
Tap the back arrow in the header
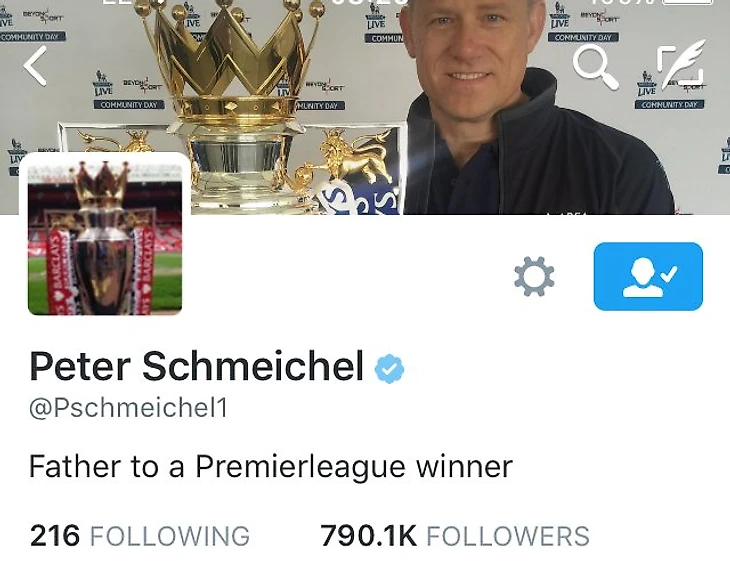(35, 66)
